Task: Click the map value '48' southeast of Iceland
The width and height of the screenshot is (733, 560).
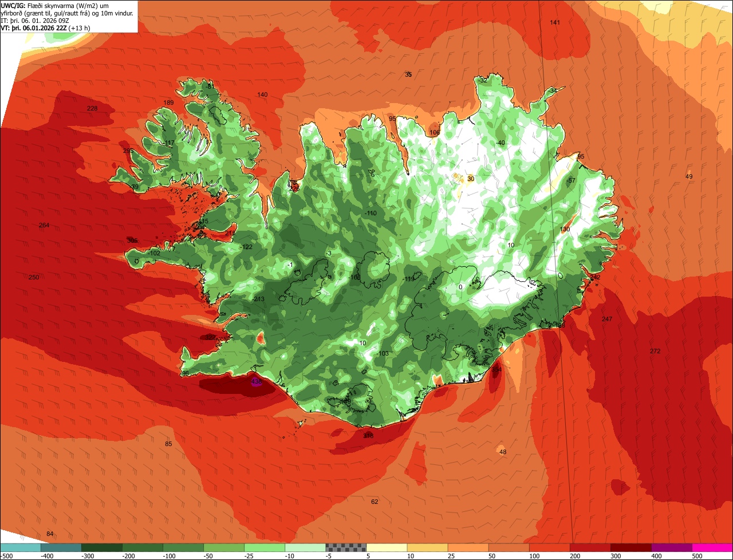Action: coord(503,452)
